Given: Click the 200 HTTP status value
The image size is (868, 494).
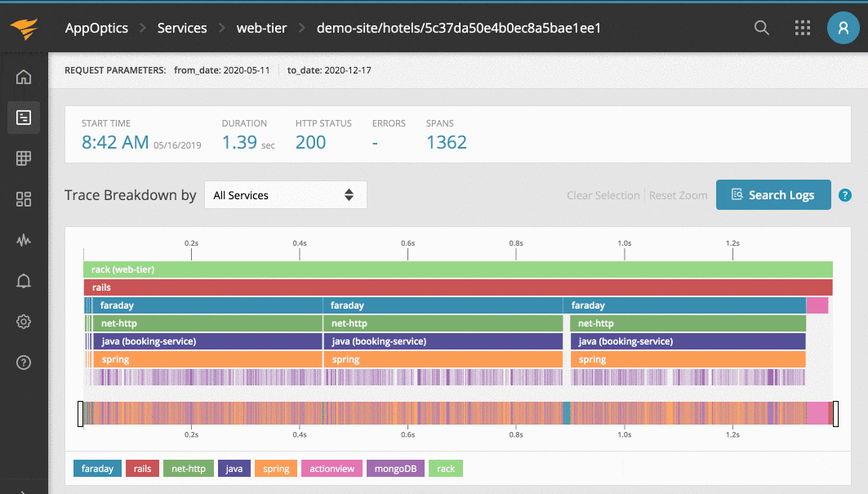Looking at the screenshot, I should pyautogui.click(x=310, y=142).
